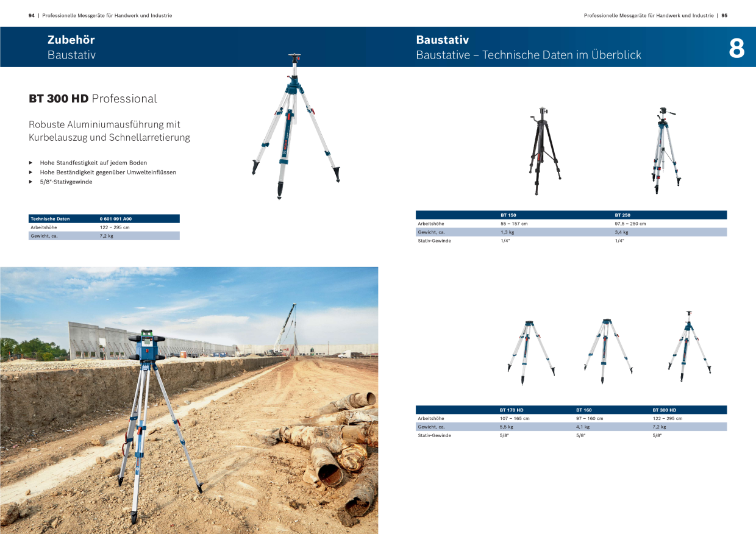Viewport: 756px width, 534px height.
Task: Click the Robuste Aluminiumausführung description text
Action: pyautogui.click(x=109, y=131)
